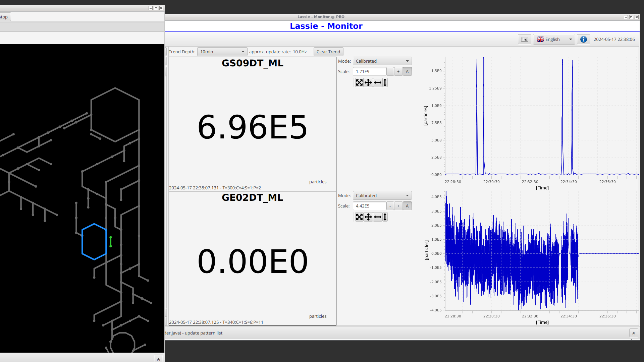644x362 pixels.
Task: Click the auto-scale 'A' button for GS09DT_ML
Action: (x=407, y=71)
